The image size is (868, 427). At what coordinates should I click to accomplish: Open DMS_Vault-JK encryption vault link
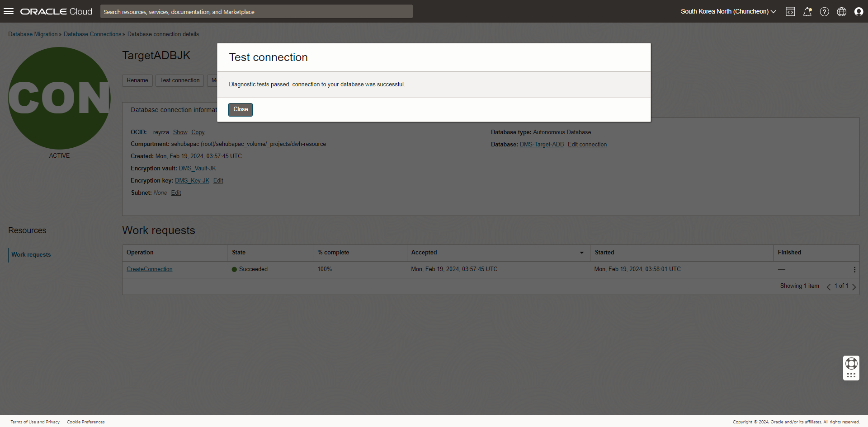click(197, 169)
